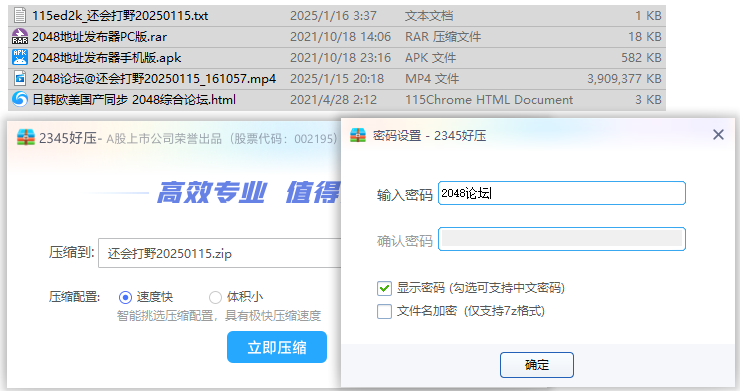Confirm password with 确定 button
This screenshot has height=391, width=740.
[x=537, y=365]
